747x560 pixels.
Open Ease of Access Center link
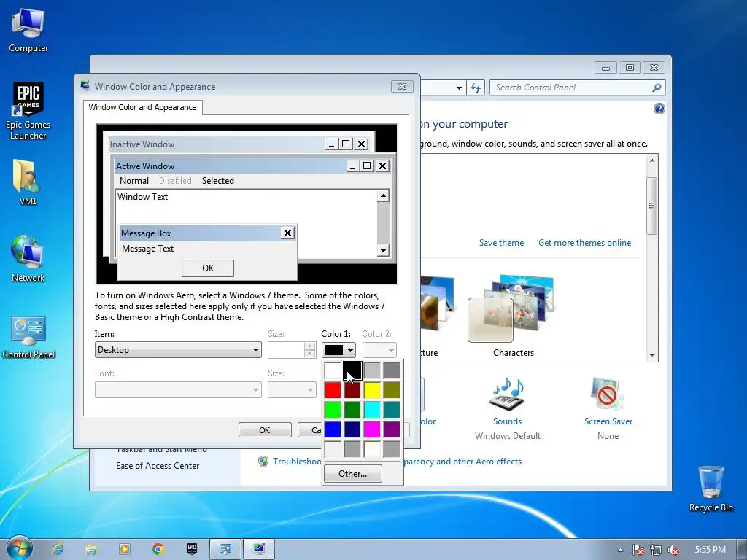coord(158,466)
